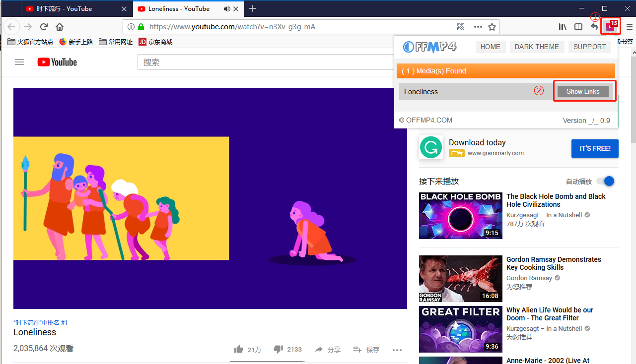
Task: Go forward with browser forward arrow
Action: (28, 27)
